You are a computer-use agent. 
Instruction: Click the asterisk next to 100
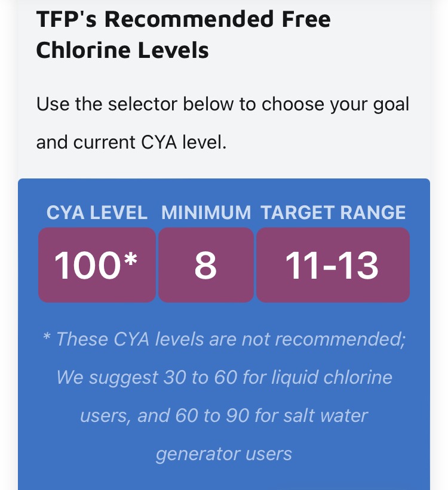click(x=130, y=259)
